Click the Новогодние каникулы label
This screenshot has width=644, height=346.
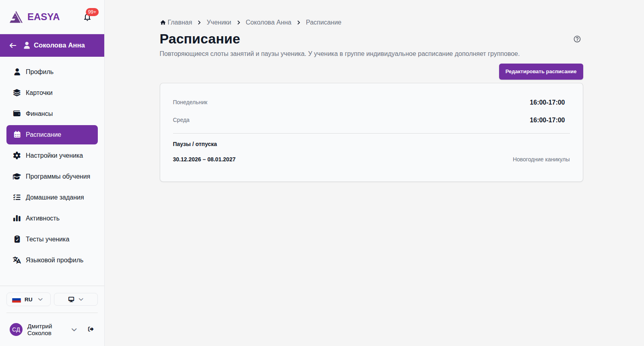click(541, 159)
